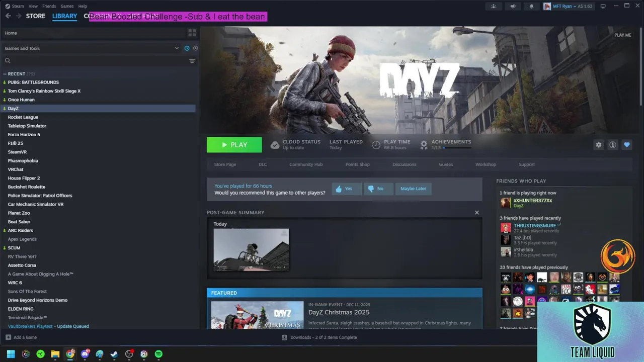The image size is (644, 362).
Task: Open Support link
Action: (x=527, y=164)
